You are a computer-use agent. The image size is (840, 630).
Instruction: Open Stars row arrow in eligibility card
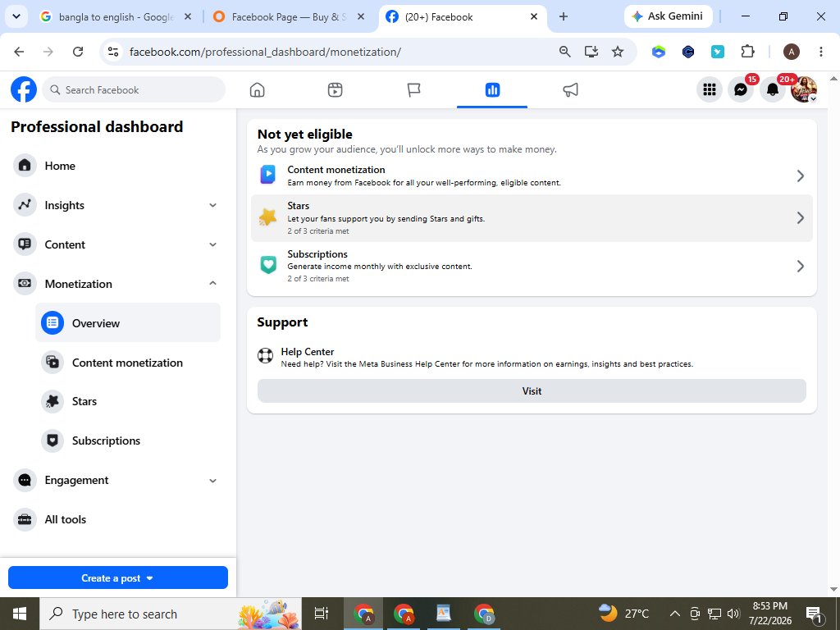point(801,217)
